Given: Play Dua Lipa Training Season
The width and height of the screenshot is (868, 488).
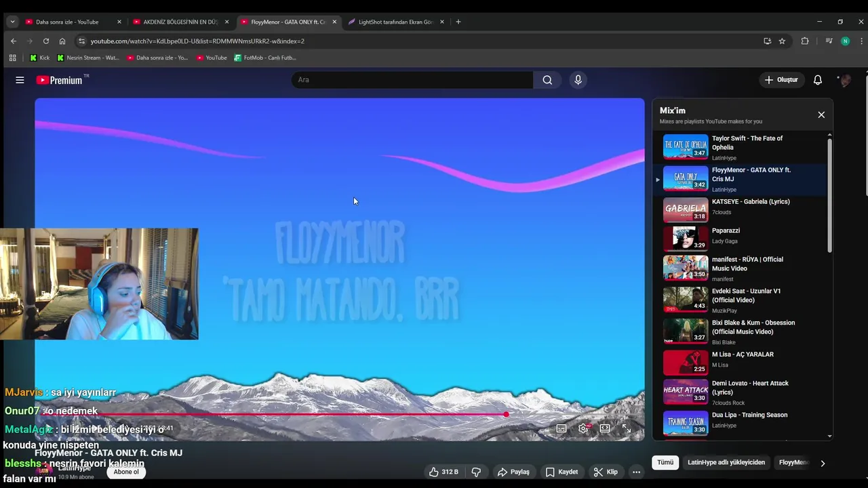Looking at the screenshot, I should pyautogui.click(x=740, y=423).
